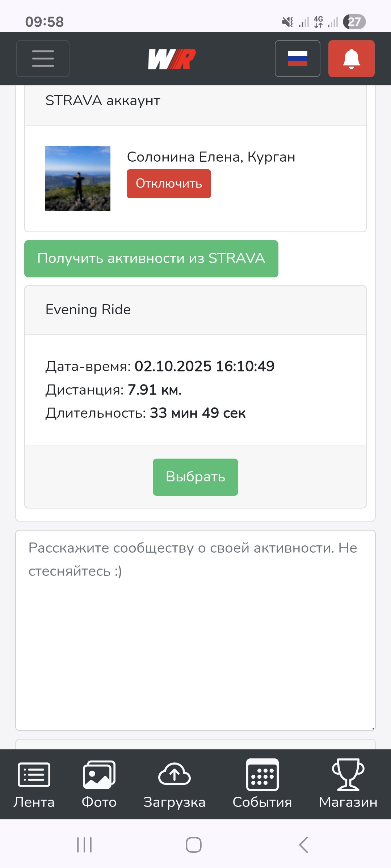
Task: Tap the text area resize handle corner
Action: point(373,728)
